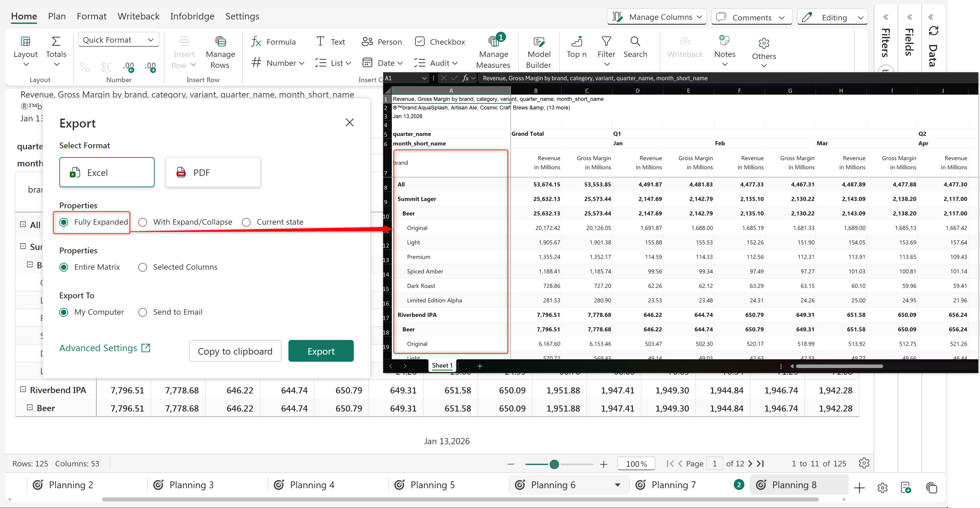Click the Manage Measures icon
This screenshot has width=980, height=508.
(493, 41)
